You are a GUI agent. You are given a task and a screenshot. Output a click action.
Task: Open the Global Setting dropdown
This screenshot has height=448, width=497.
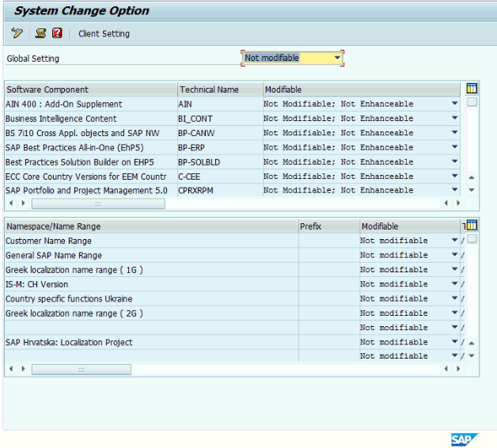(337, 58)
